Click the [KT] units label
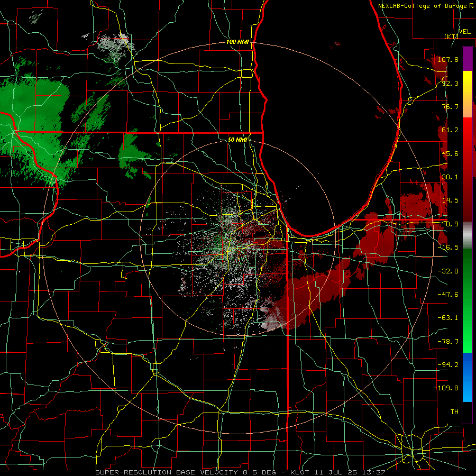 tap(452, 36)
